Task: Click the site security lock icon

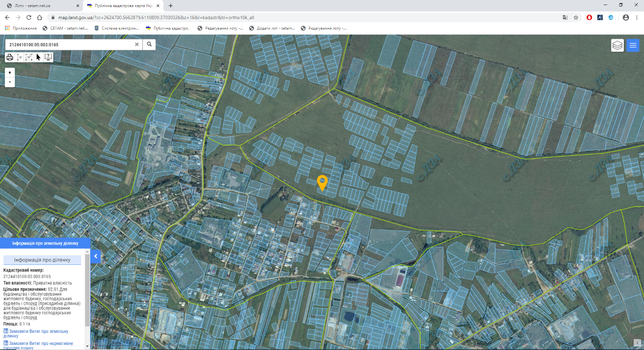Action: 52,17
